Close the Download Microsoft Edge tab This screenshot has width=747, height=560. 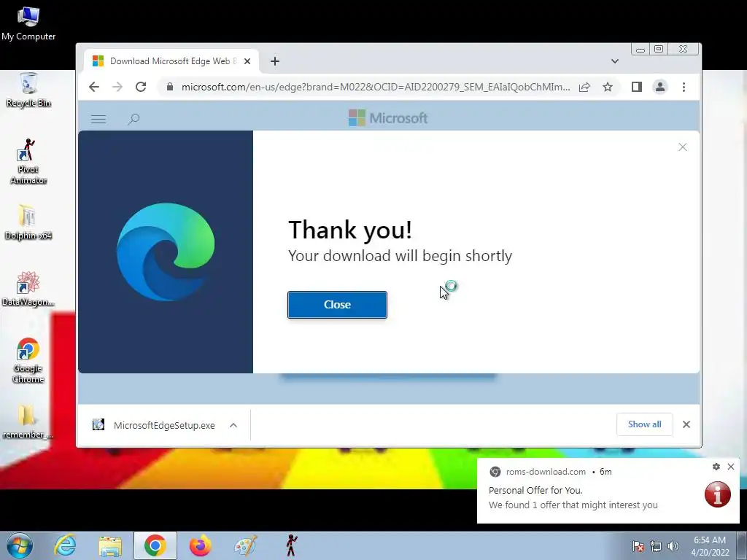pyautogui.click(x=247, y=61)
